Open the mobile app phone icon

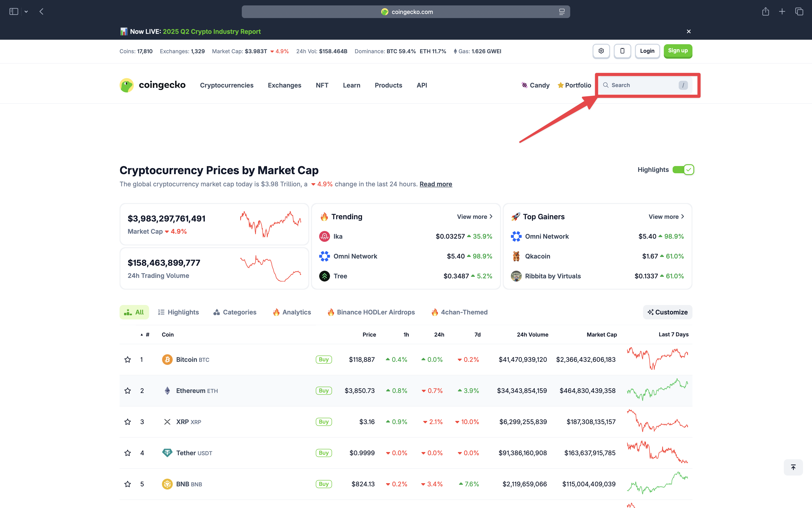pyautogui.click(x=622, y=51)
